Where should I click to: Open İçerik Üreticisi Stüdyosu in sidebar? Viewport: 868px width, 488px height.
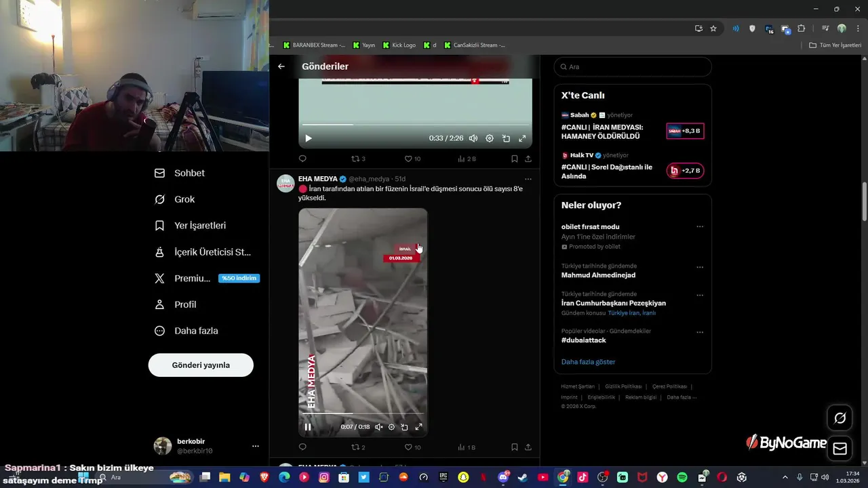(203, 252)
